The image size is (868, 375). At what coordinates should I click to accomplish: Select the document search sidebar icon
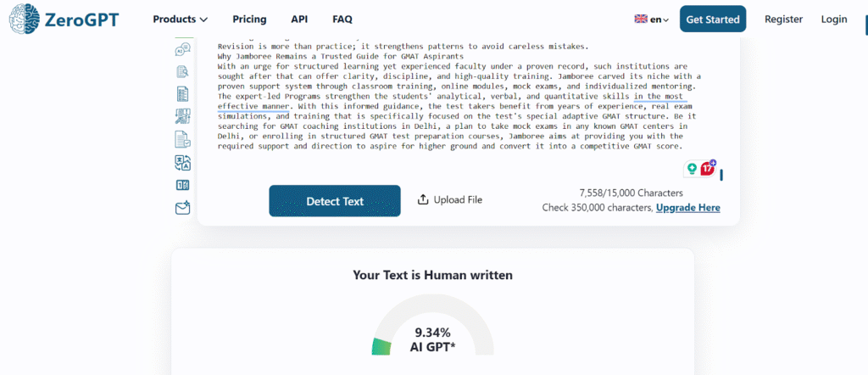(182, 72)
